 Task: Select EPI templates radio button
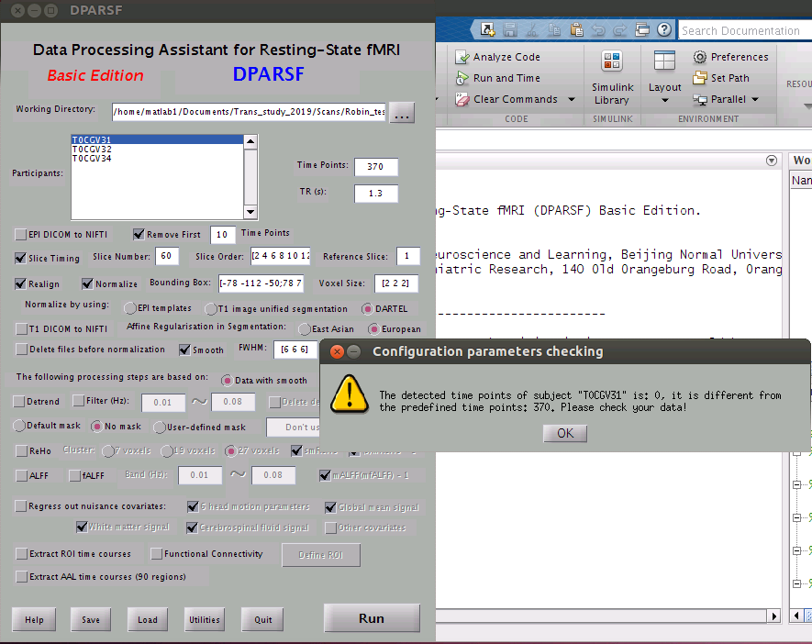click(130, 308)
